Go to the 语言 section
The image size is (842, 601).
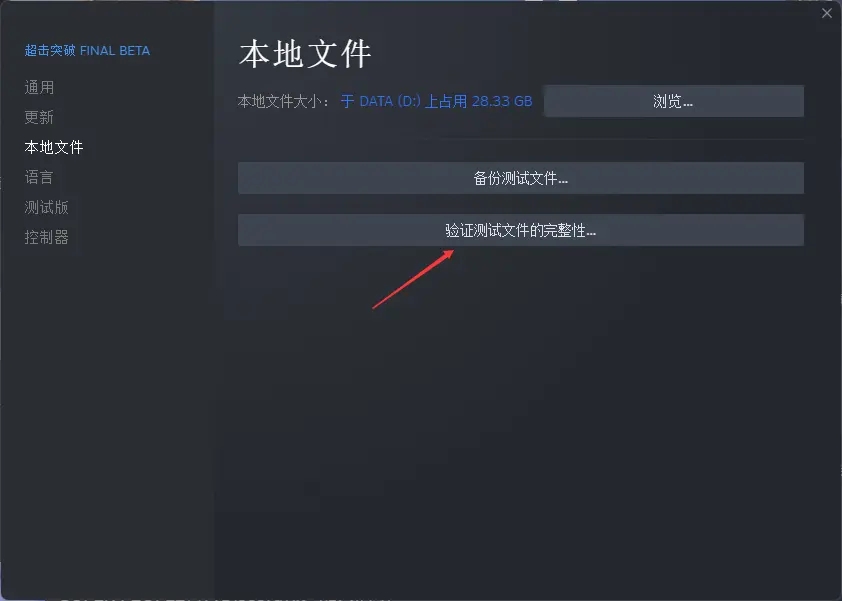(39, 177)
